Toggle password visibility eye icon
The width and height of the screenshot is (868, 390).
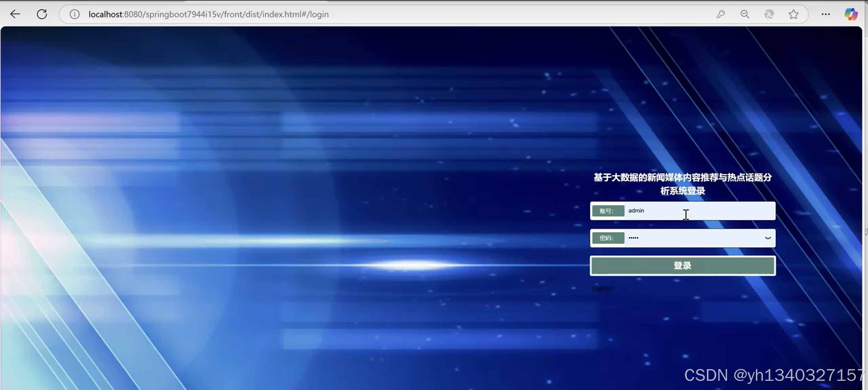tap(768, 238)
